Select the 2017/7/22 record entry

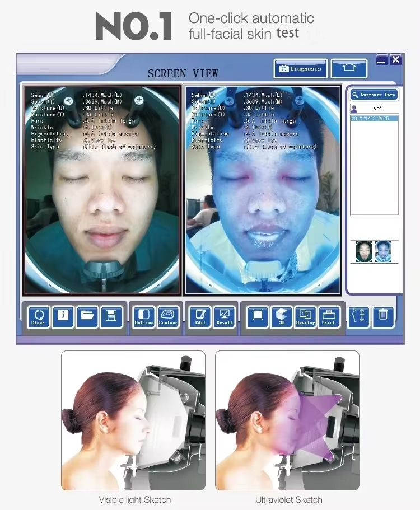(x=374, y=118)
